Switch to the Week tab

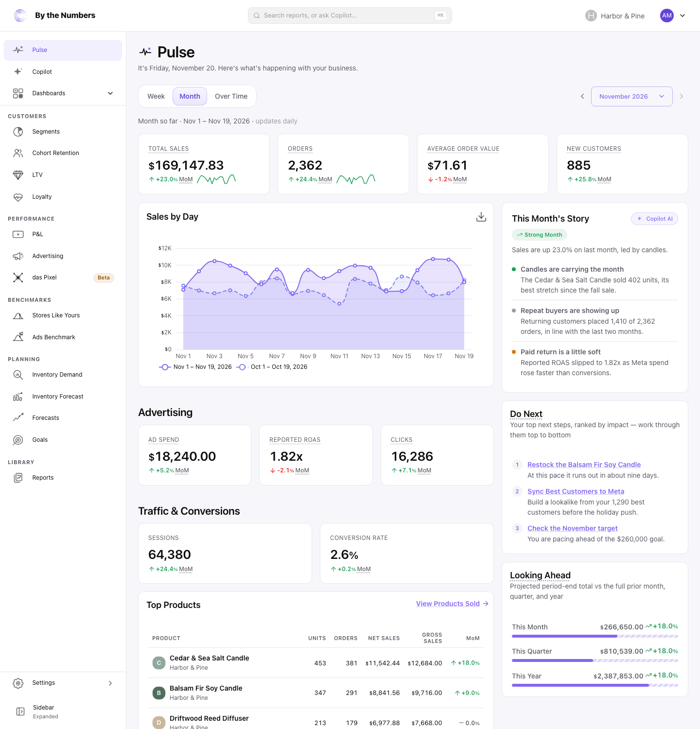(156, 96)
